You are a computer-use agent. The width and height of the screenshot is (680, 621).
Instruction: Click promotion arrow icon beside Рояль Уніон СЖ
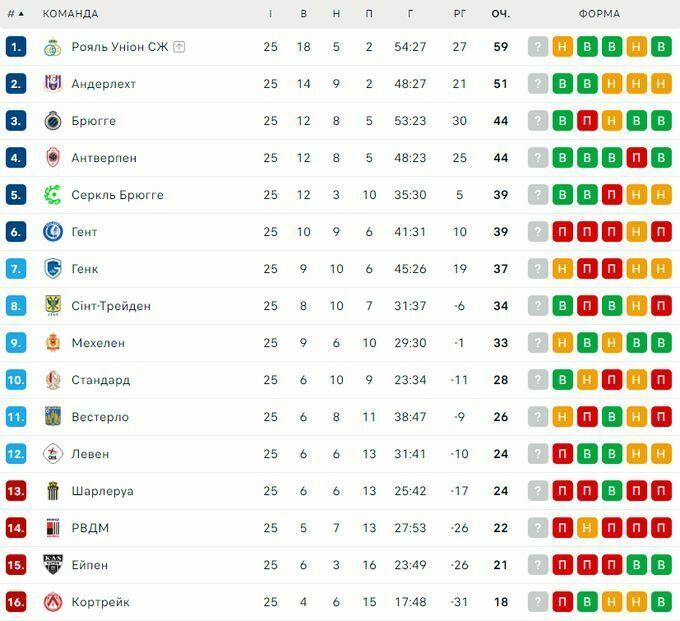179,47
